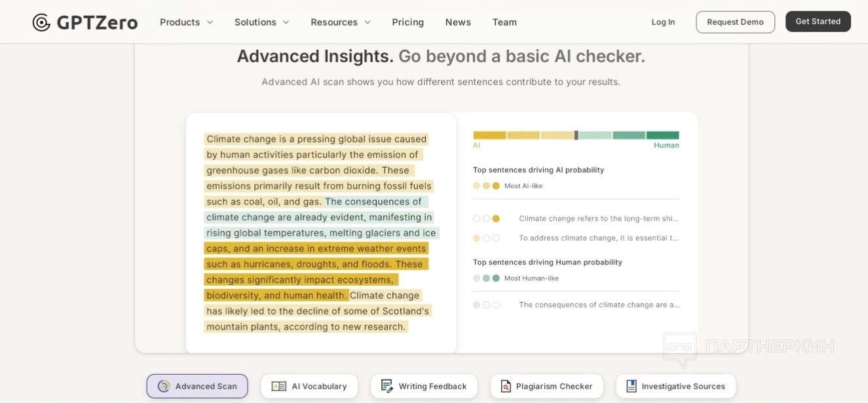Open the News menu item
This screenshot has height=403, width=868.
[458, 22]
